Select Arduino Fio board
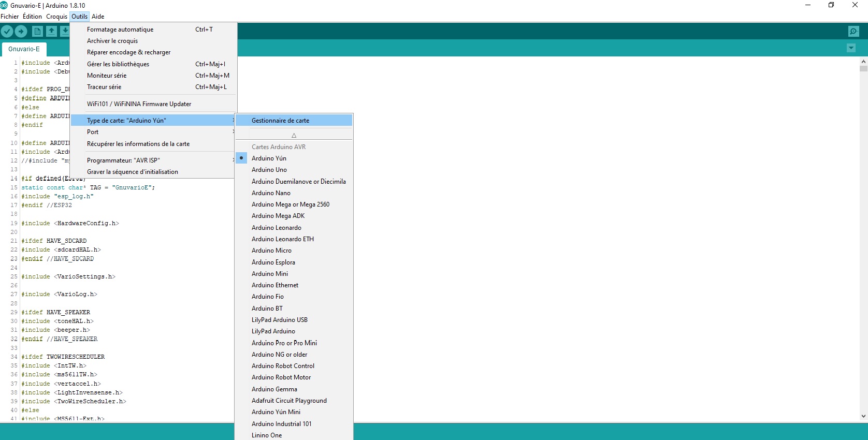 (294, 297)
